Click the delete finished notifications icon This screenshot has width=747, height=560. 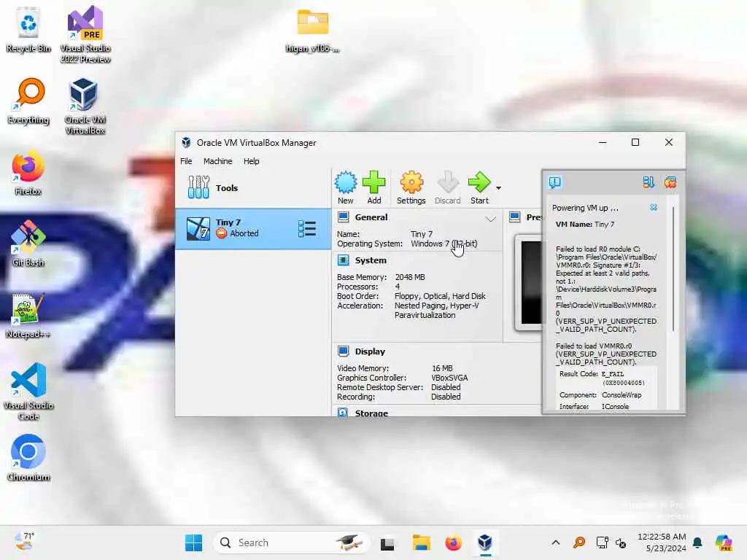coord(670,182)
